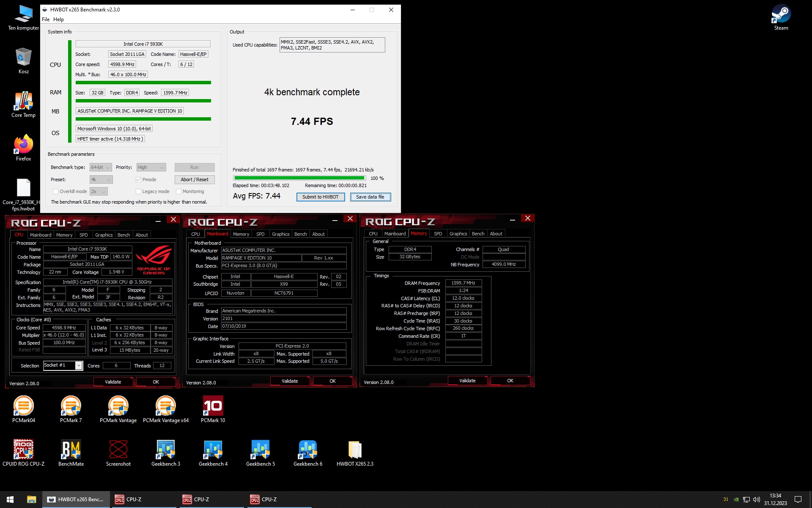The width and height of the screenshot is (812, 508).
Task: Enable the Overkill mode checkbox
Action: pyautogui.click(x=55, y=191)
